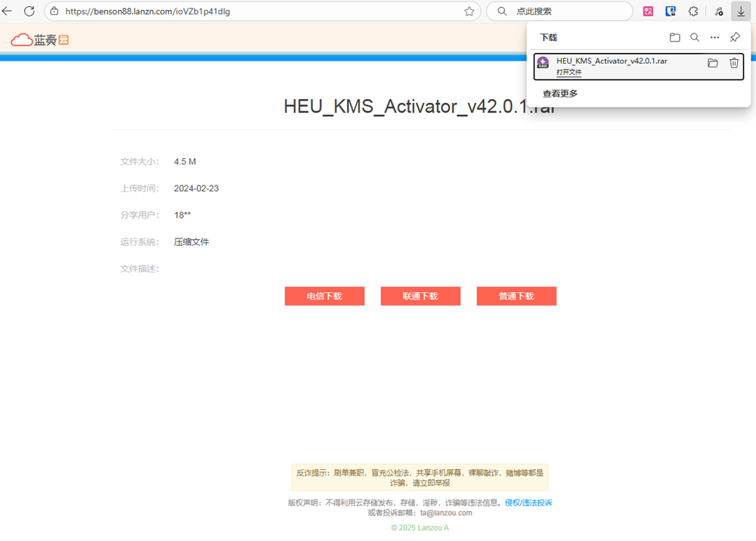Click the Lanzou cloud logo
Viewport: 756px width, 541px height.
(x=39, y=39)
